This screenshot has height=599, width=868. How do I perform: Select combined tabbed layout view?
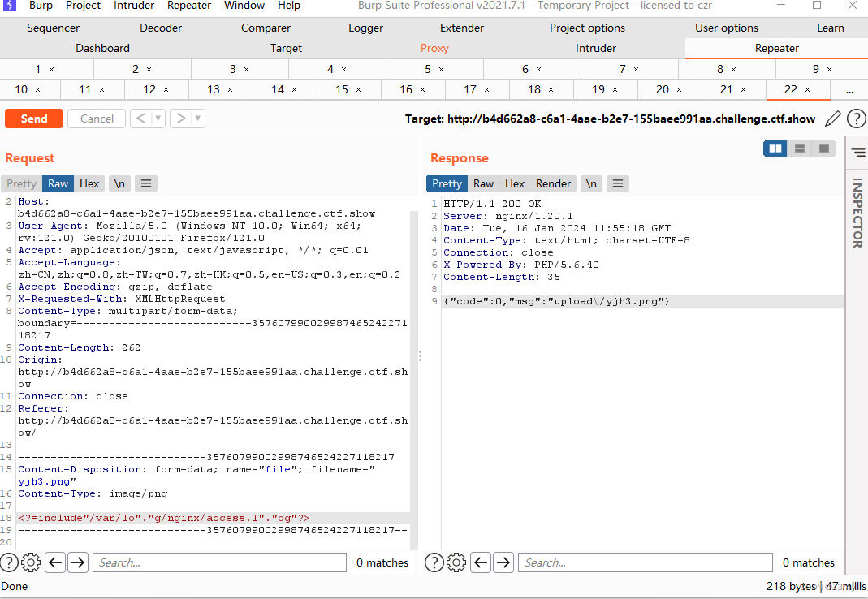point(823,149)
